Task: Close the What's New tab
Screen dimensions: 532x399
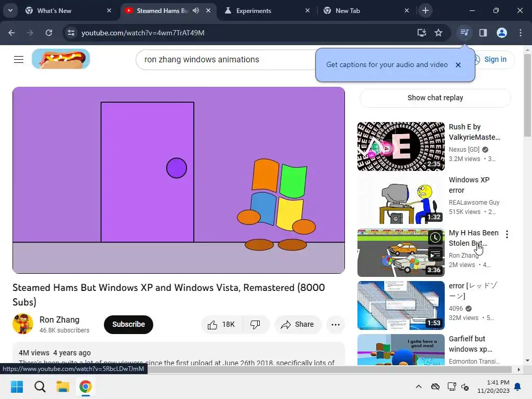Action: [109, 10]
